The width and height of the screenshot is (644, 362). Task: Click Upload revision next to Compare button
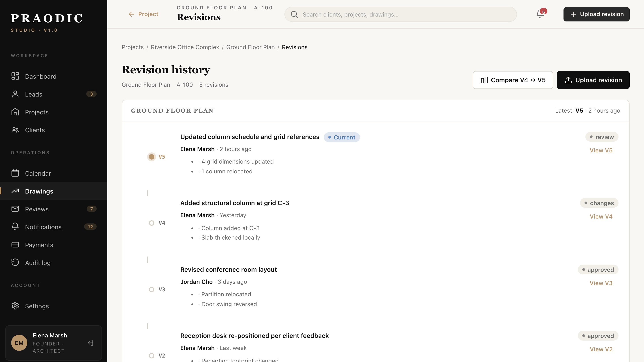tap(593, 80)
